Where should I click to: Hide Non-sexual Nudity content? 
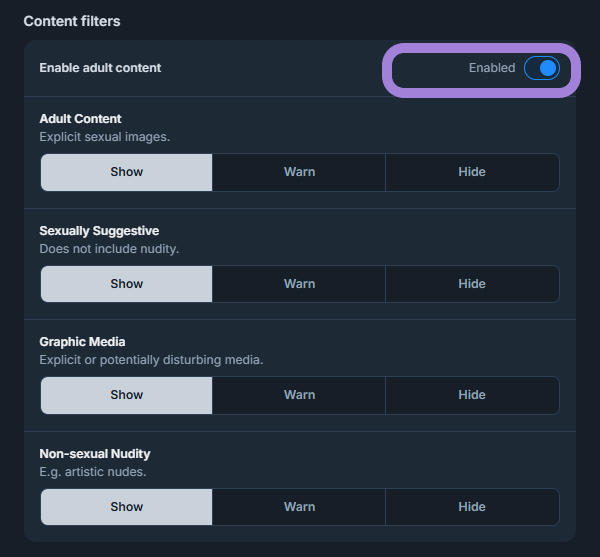point(471,507)
